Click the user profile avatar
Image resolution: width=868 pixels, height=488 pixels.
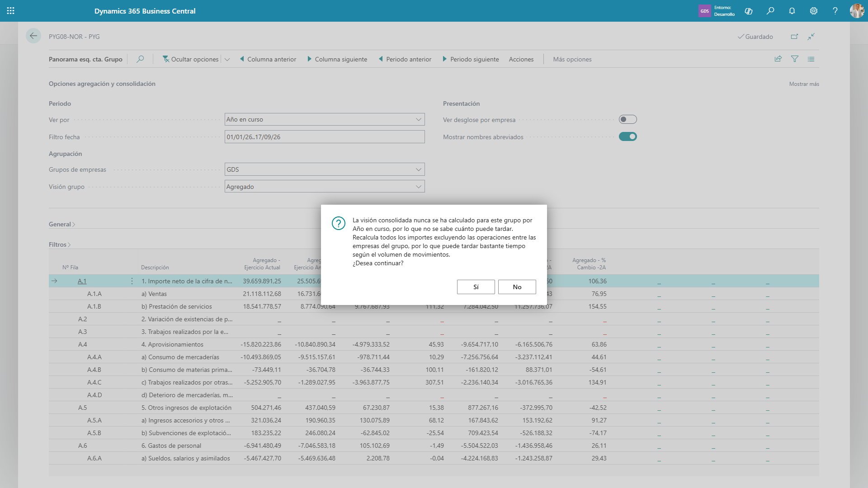857,11
